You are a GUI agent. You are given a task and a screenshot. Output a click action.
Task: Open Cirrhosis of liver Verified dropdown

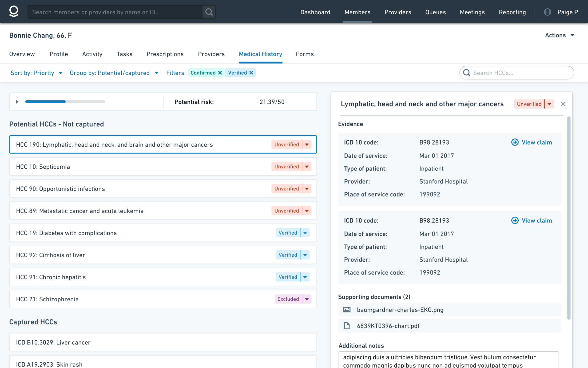(x=305, y=255)
